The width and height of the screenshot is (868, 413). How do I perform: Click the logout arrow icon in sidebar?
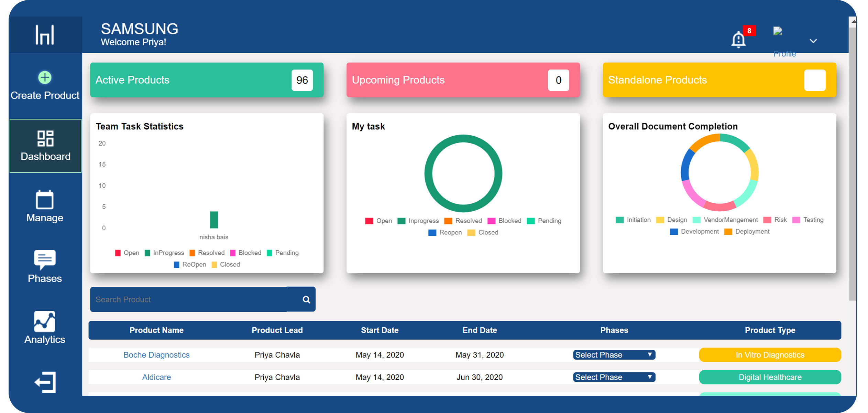(x=45, y=382)
